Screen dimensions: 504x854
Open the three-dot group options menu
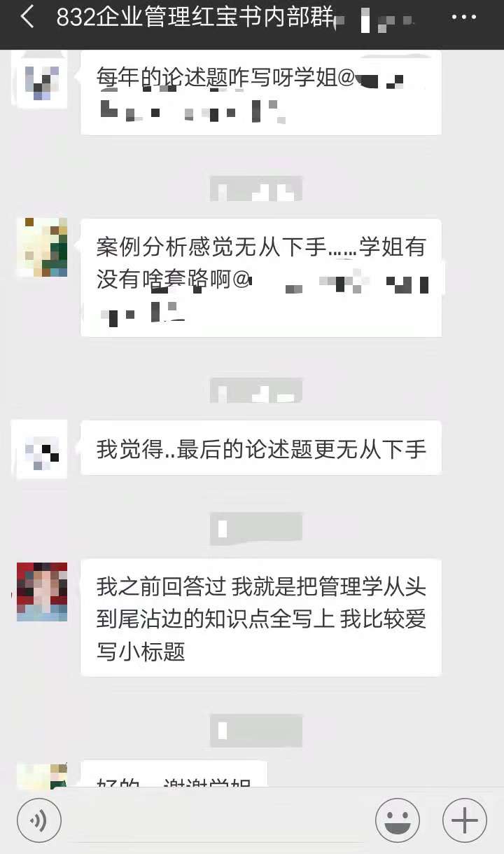point(463,16)
